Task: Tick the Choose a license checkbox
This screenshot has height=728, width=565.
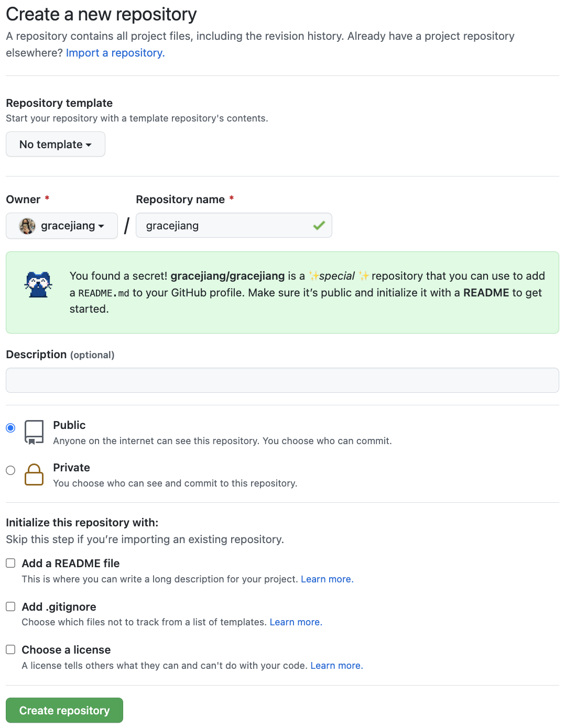Action: pyautogui.click(x=10, y=649)
